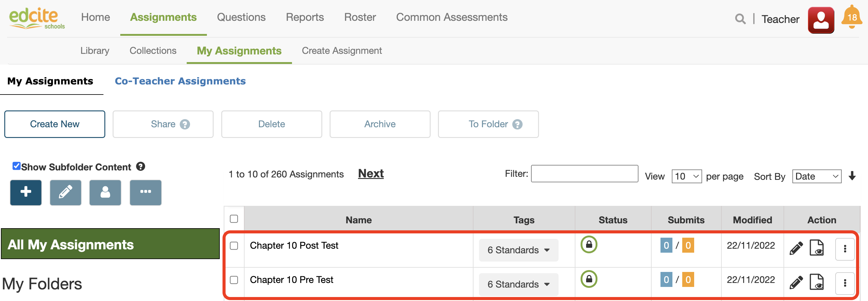
Task: Click the folder sharing person icon
Action: 105,193
